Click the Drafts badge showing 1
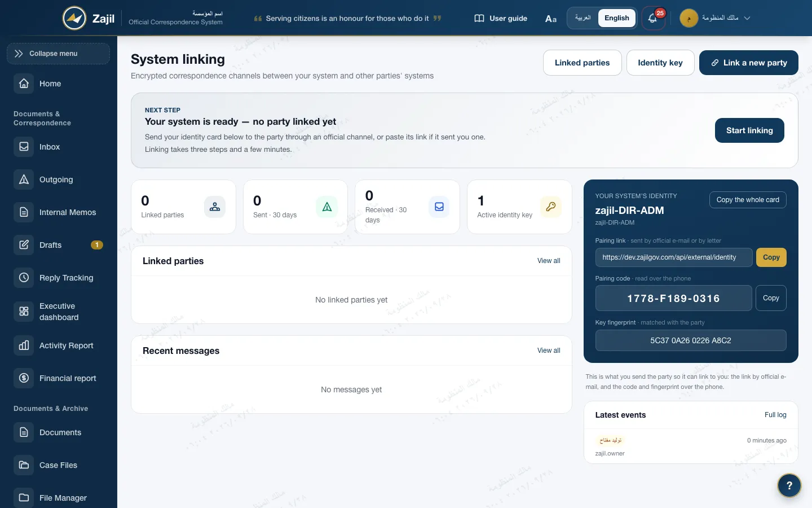The height and width of the screenshot is (508, 812). 97,245
